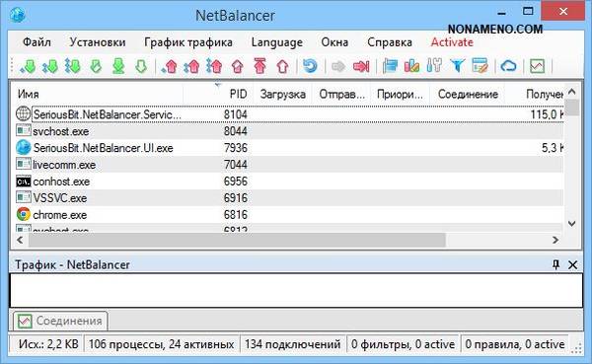
Task: Open the traffic chart toolbar icon
Action: (x=537, y=66)
